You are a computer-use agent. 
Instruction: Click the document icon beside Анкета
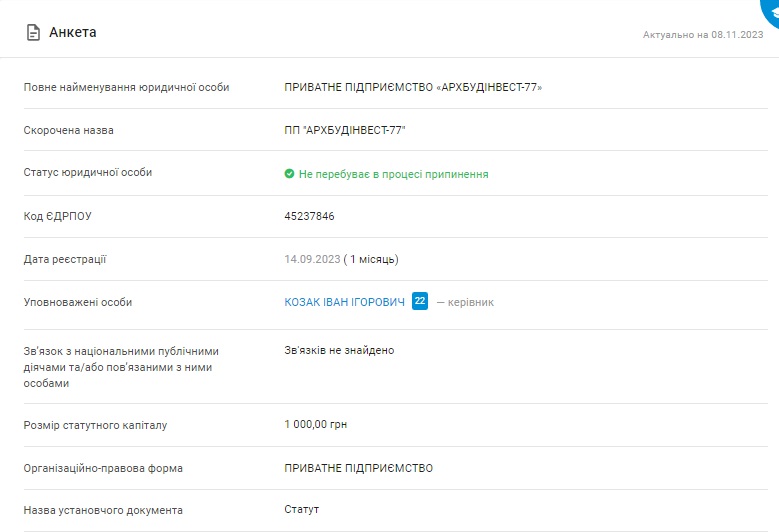33,33
